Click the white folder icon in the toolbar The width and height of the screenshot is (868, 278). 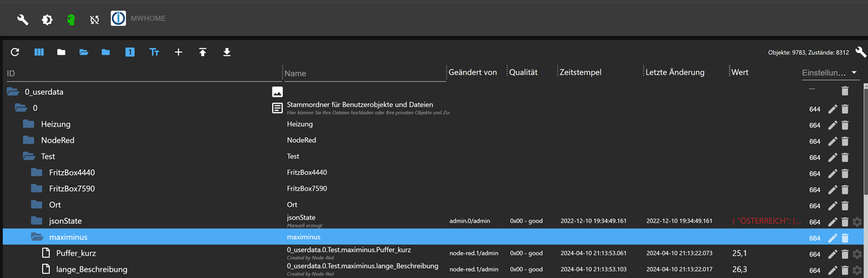[61, 52]
